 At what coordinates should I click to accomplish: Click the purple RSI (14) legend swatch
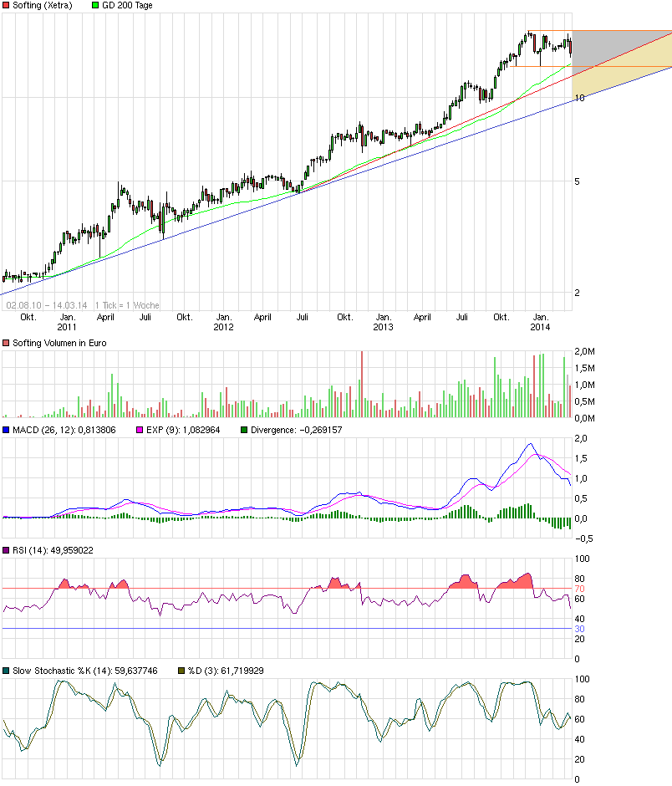click(x=6, y=550)
